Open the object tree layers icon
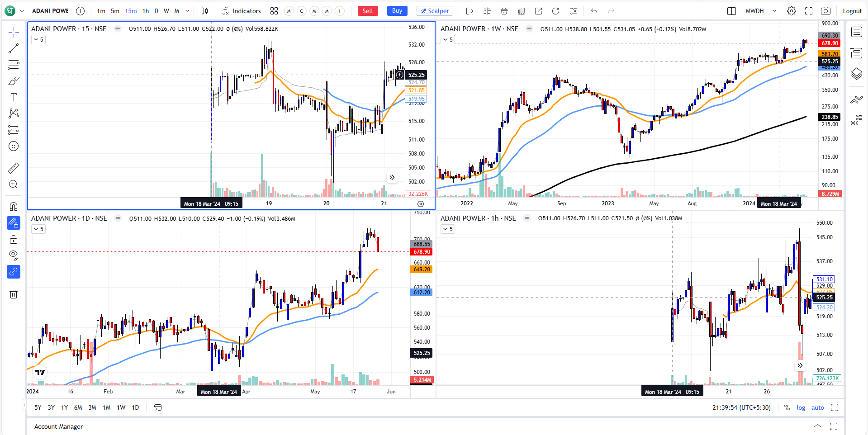Viewport: 868px width, 435px height. point(856,74)
